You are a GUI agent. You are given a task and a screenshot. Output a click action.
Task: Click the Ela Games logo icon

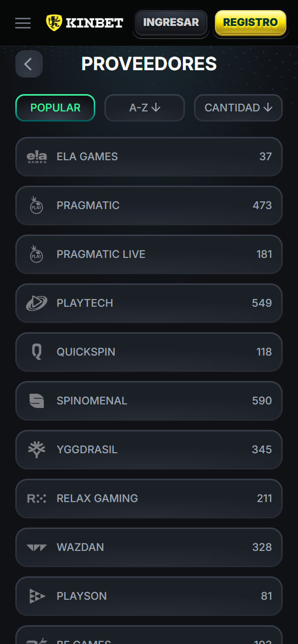pyautogui.click(x=37, y=157)
